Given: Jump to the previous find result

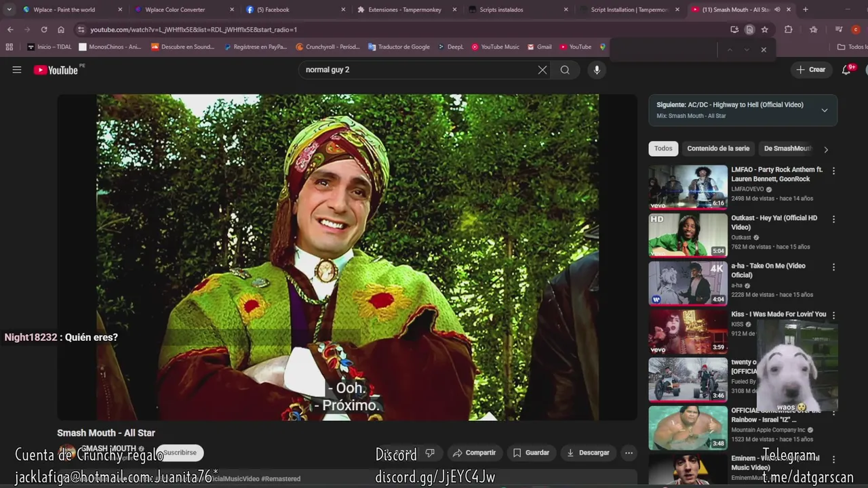Looking at the screenshot, I should point(730,49).
